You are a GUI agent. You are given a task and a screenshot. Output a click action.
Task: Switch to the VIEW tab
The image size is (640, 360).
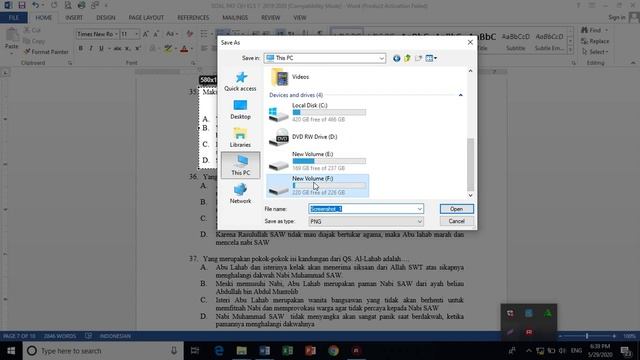(300, 18)
